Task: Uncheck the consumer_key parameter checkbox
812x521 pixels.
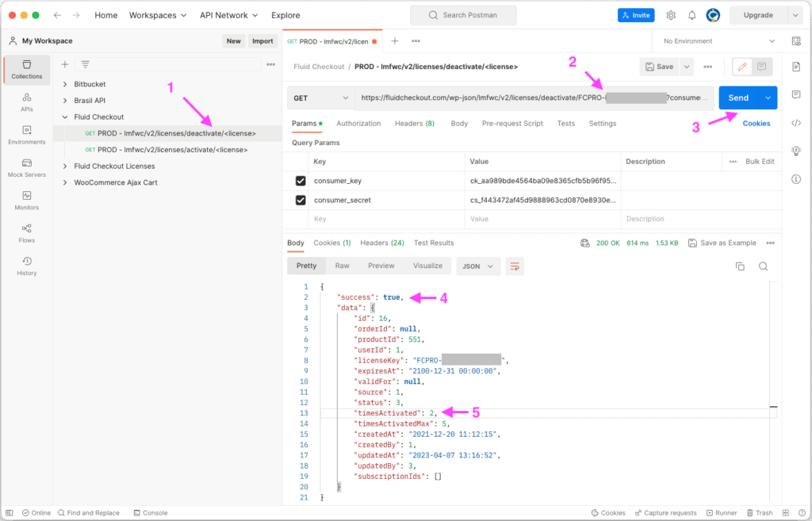Action: click(301, 181)
